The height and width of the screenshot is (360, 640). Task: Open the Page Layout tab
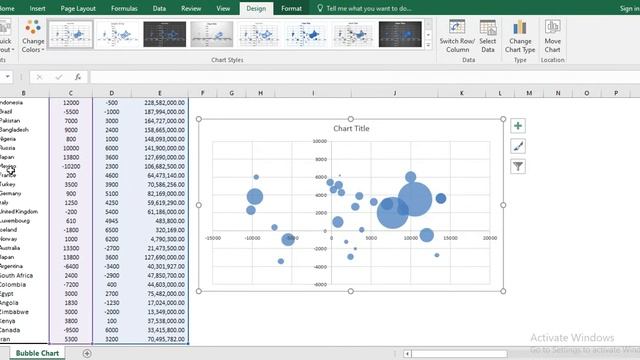(78, 8)
